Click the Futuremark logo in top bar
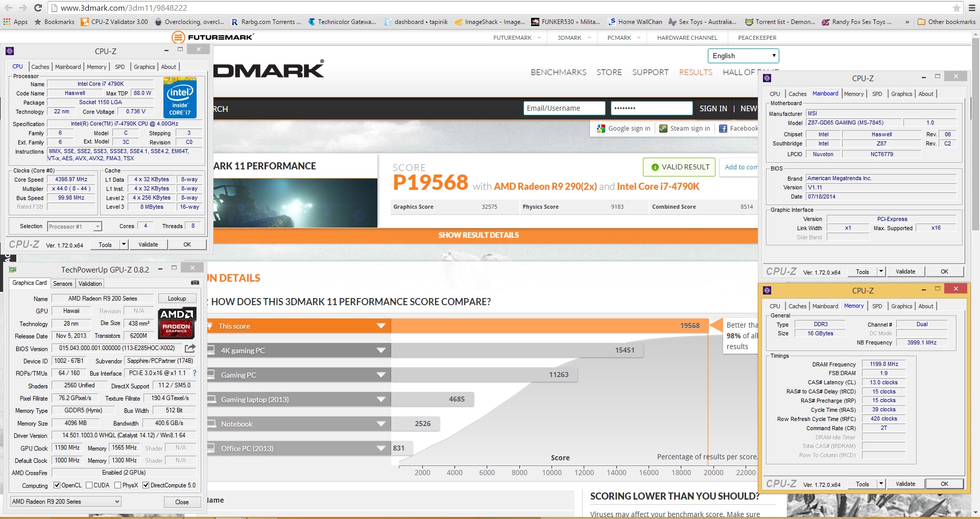980x519 pixels. (x=213, y=37)
